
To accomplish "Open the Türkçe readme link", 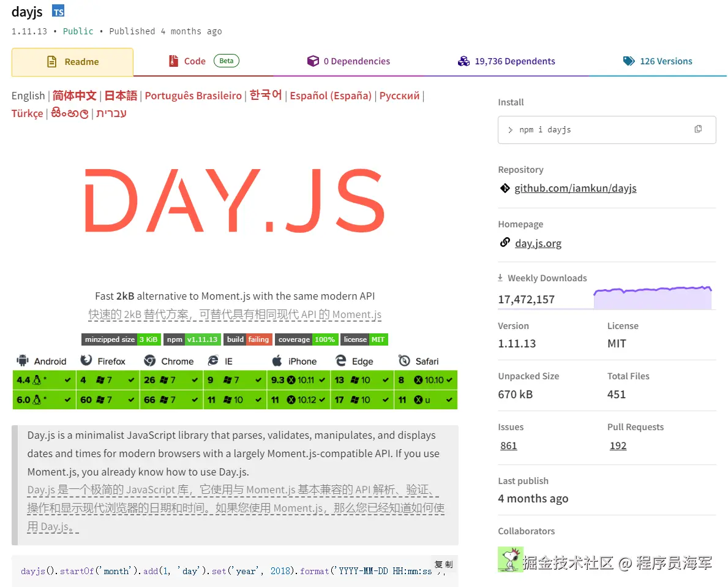I will coord(28,113).
